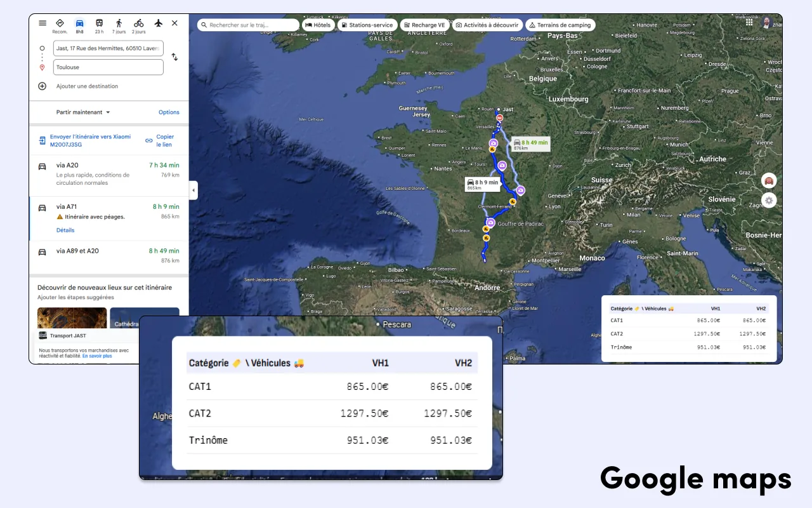The height and width of the screenshot is (508, 812).
Task: Open En savoir plus link for Transport JAST
Action: coord(97,356)
